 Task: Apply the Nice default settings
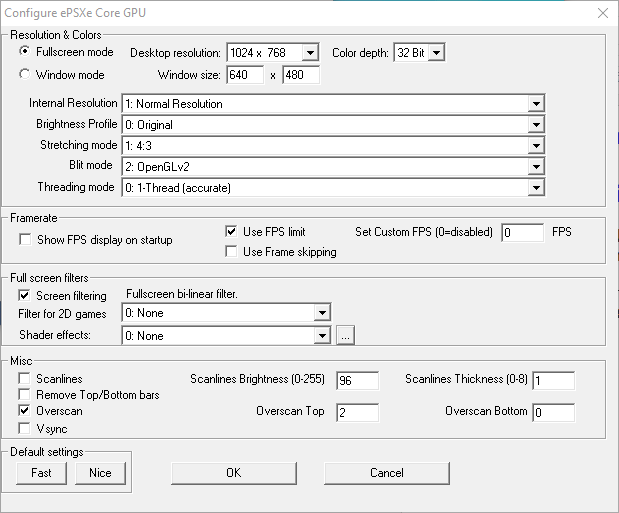pos(100,473)
